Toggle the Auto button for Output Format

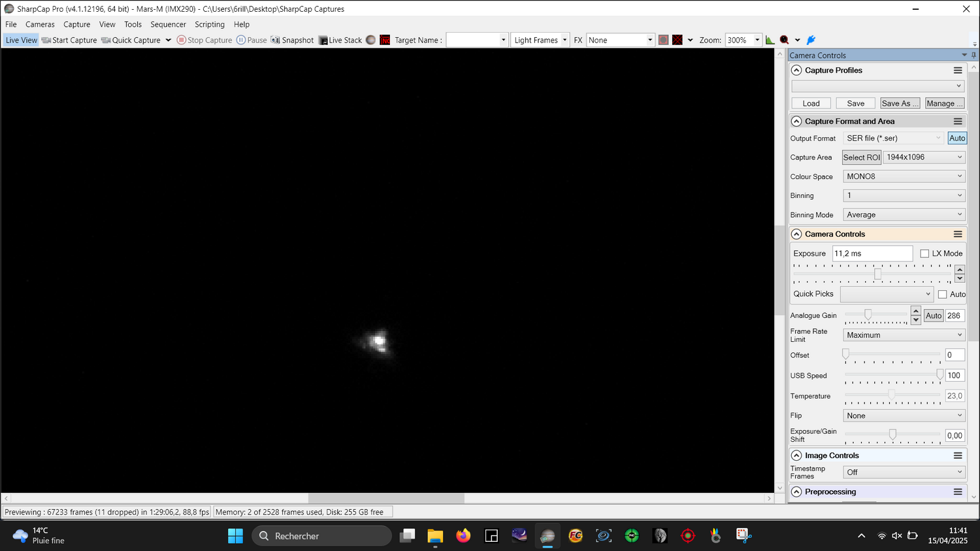957,138
